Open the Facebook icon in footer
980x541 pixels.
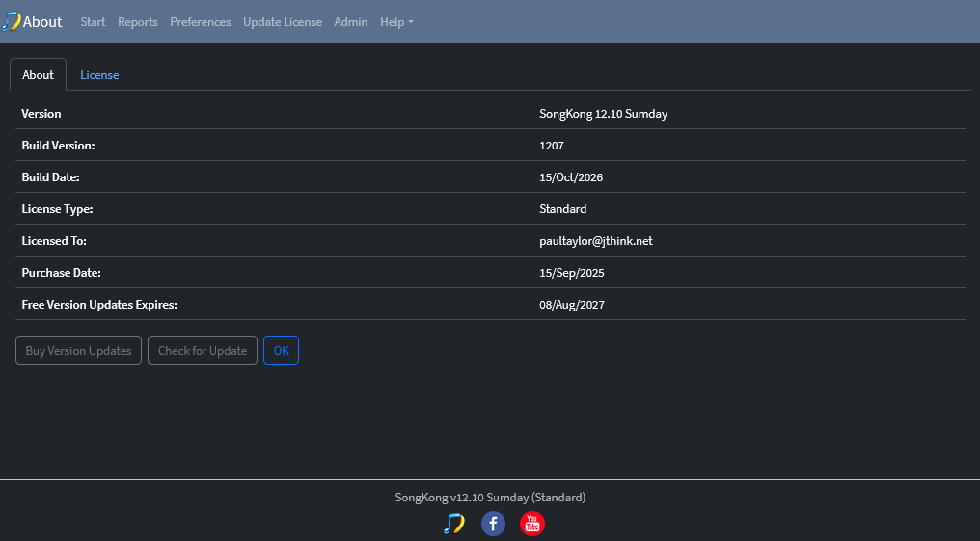[x=493, y=524]
